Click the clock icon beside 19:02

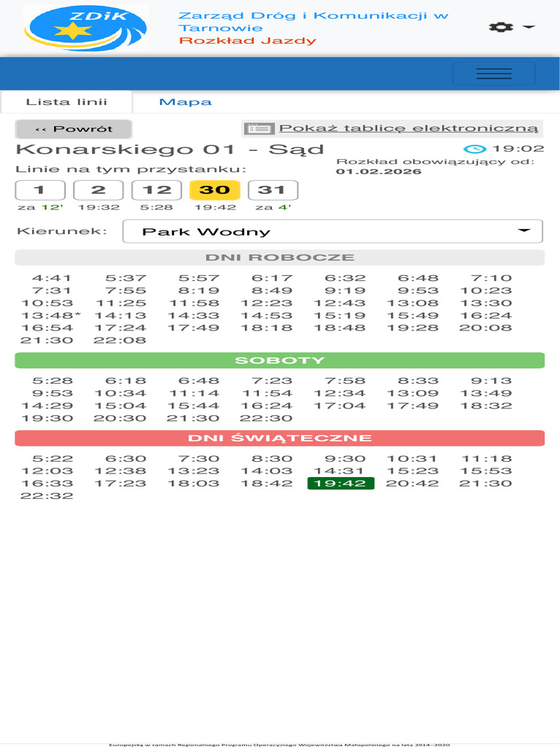point(475,149)
